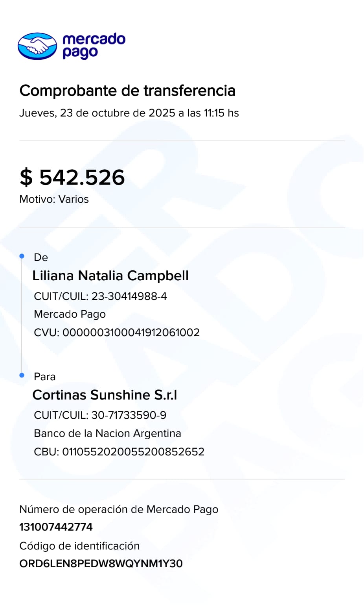Click Banco de la Nacion Argentina
This screenshot has height=605, width=364.
(x=107, y=433)
